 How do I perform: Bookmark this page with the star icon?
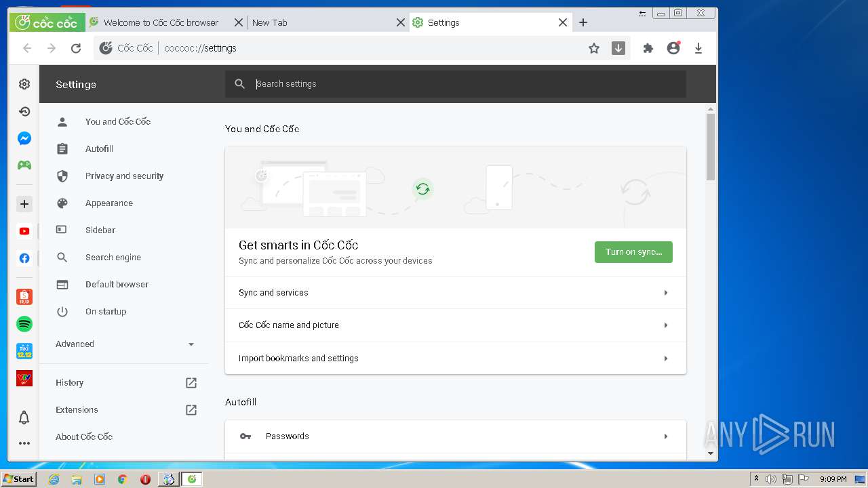tap(594, 48)
